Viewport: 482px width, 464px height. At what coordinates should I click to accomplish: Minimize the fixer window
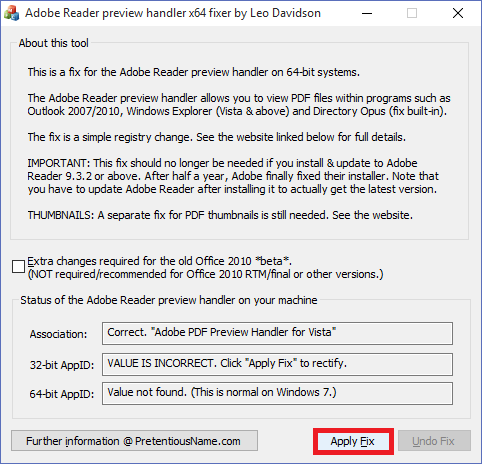click(x=367, y=13)
